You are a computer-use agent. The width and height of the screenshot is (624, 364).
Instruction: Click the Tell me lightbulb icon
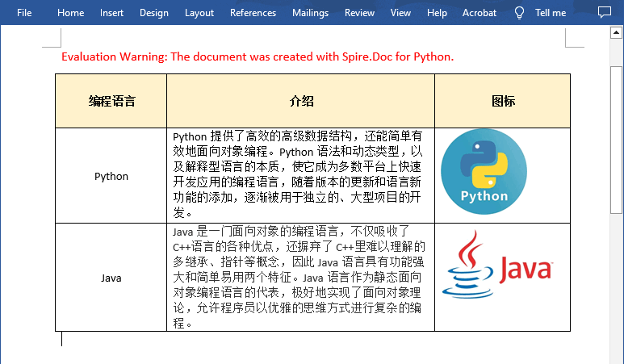click(519, 13)
